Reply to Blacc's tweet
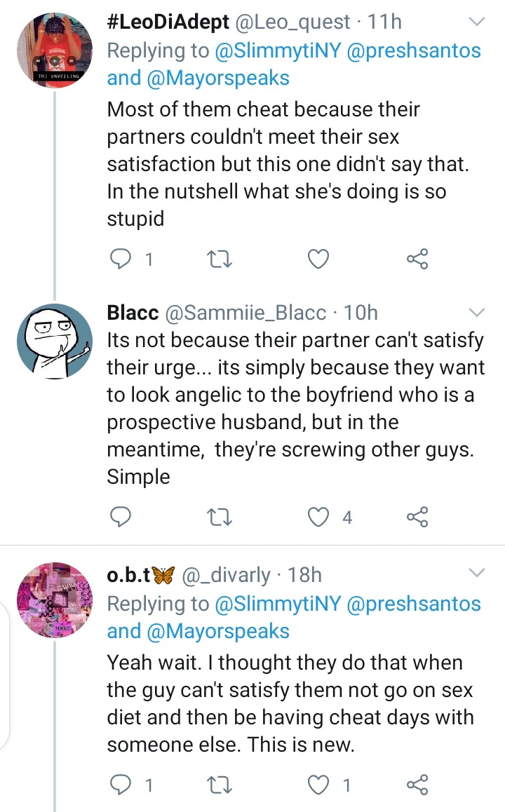505x812 pixels. click(x=123, y=517)
